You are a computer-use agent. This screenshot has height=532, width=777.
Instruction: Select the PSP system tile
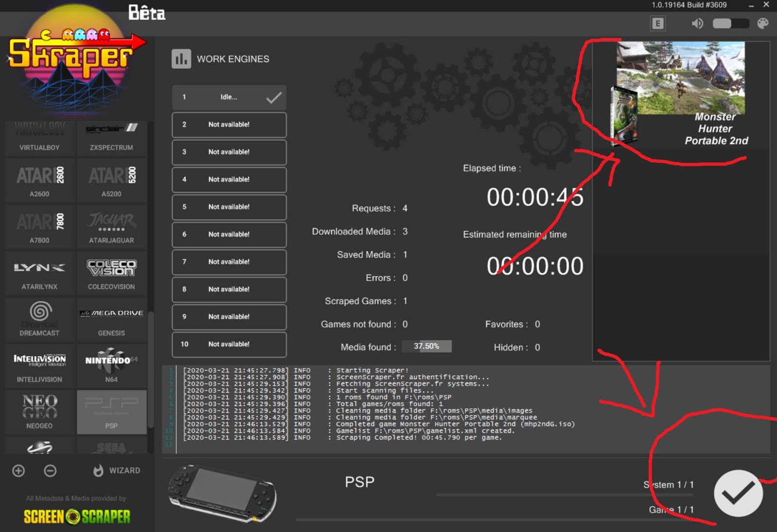pos(112,412)
